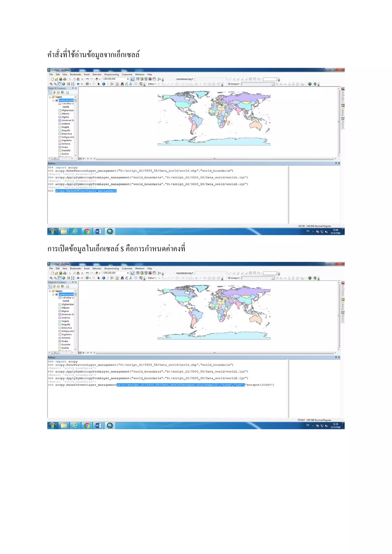Click Full Extent globe in second ArcMap screenshot

pos(64,278)
